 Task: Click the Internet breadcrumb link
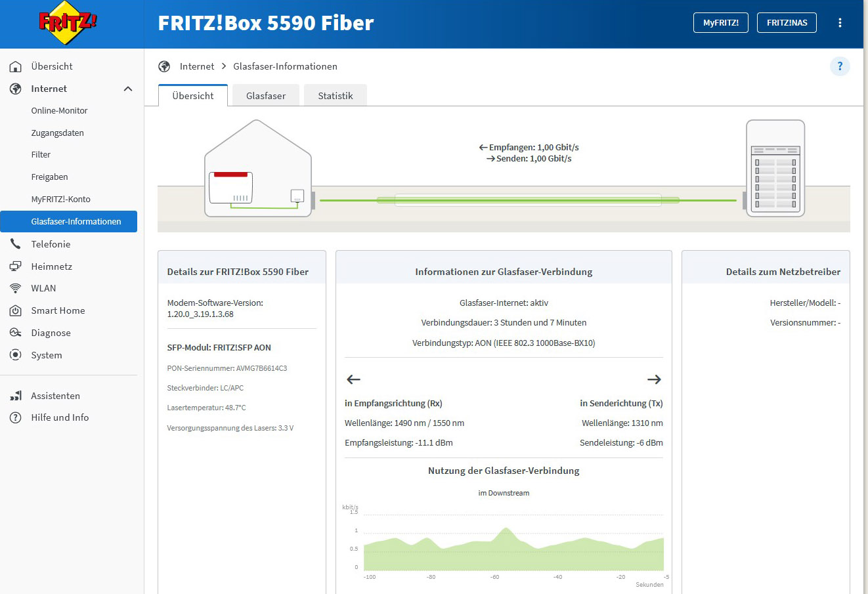197,66
